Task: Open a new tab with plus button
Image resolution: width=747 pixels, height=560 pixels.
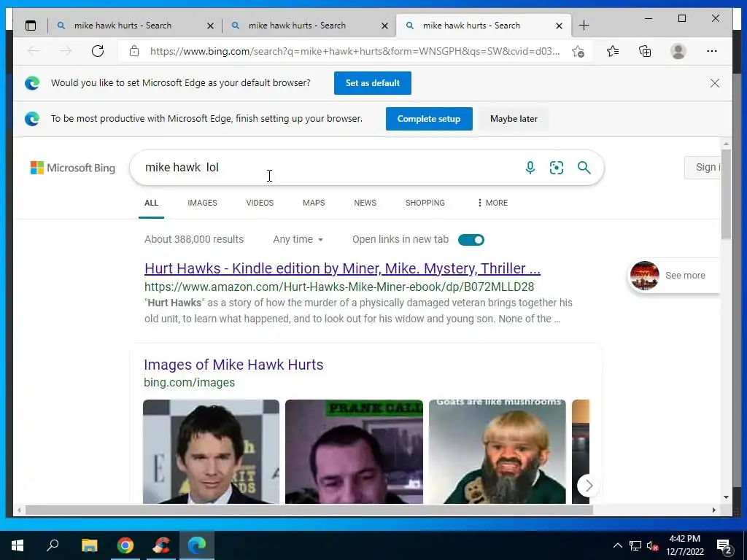Action: point(584,26)
